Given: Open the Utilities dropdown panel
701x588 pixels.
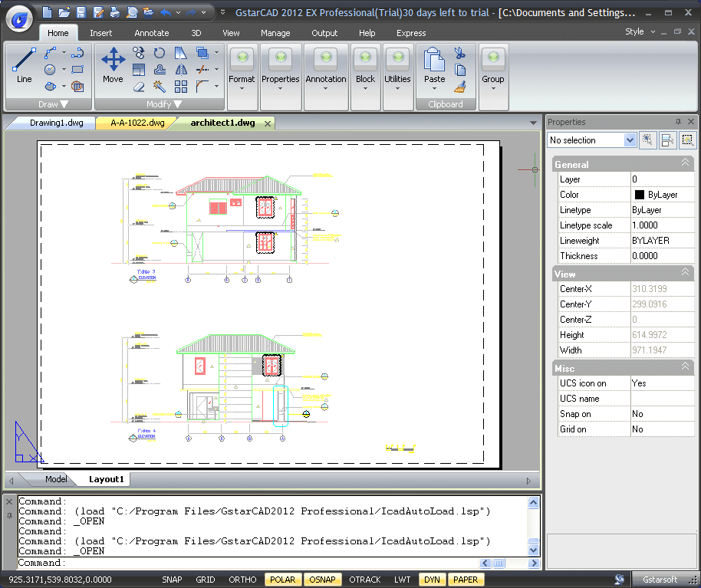Looking at the screenshot, I should (x=397, y=77).
